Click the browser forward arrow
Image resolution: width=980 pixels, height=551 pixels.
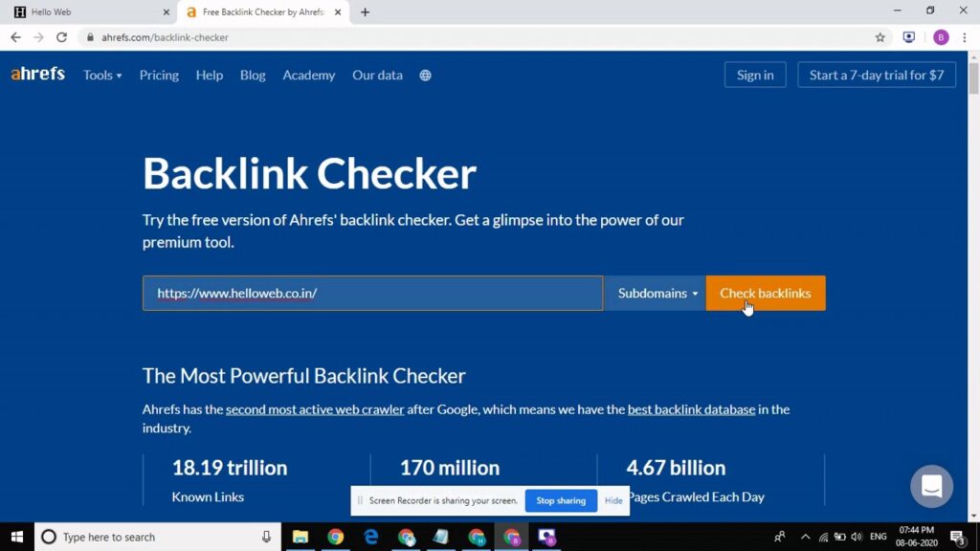(x=38, y=37)
